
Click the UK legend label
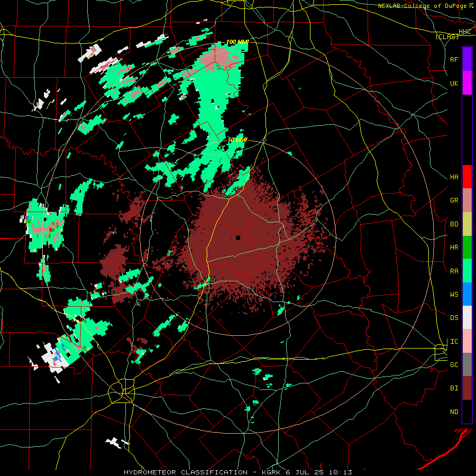click(x=454, y=83)
